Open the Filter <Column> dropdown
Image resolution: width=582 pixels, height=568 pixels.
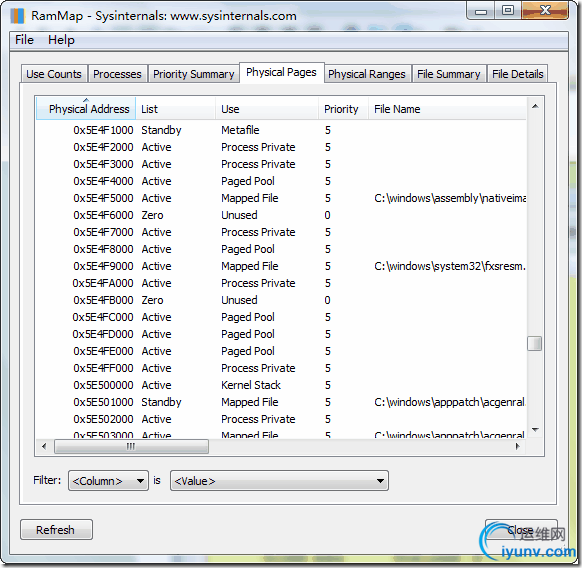pyautogui.click(x=108, y=481)
